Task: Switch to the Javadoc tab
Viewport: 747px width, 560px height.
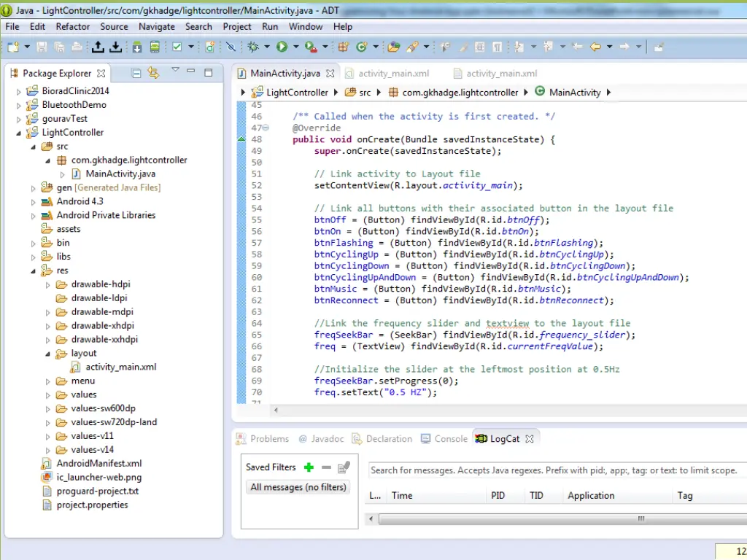Action: pyautogui.click(x=321, y=438)
